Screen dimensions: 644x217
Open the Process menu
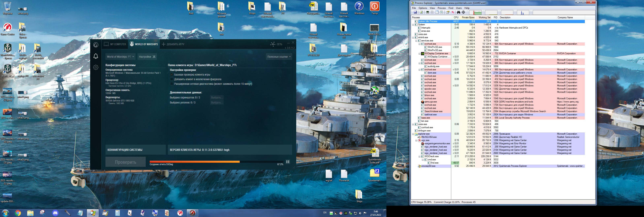(442, 8)
